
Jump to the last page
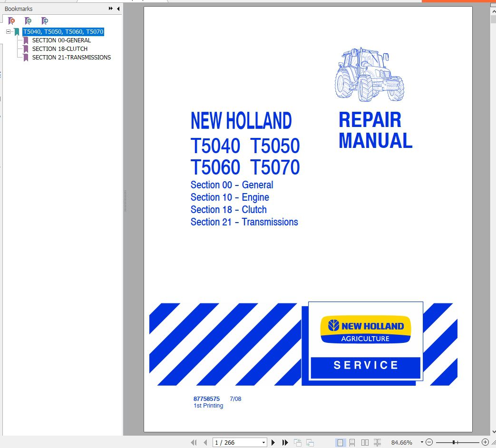(x=285, y=442)
